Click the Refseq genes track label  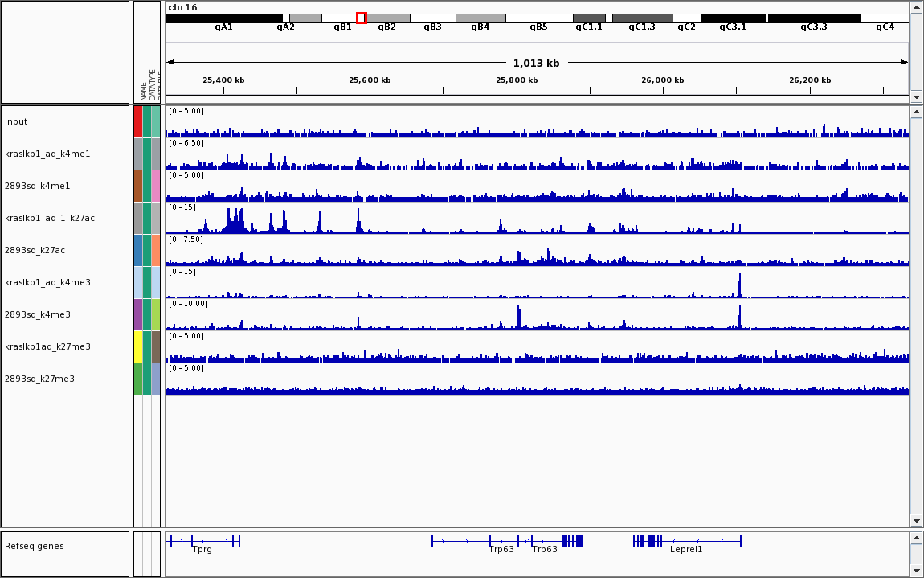click(x=34, y=546)
